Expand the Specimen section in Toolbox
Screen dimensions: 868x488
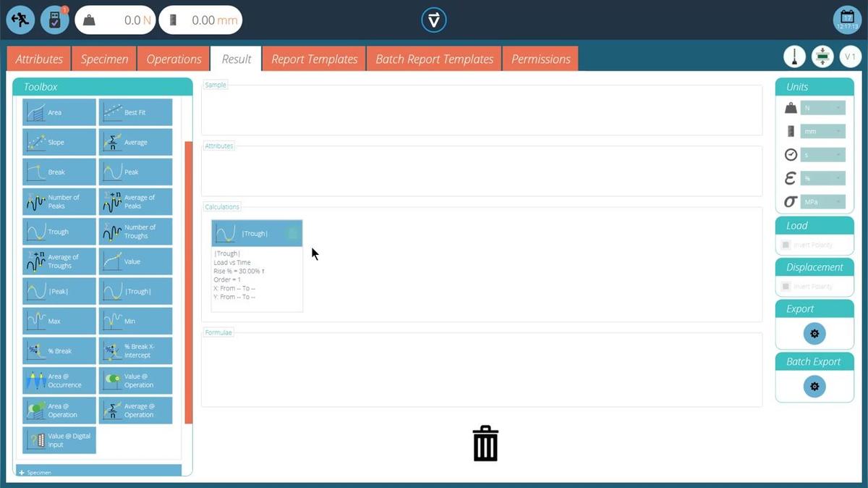click(x=98, y=471)
